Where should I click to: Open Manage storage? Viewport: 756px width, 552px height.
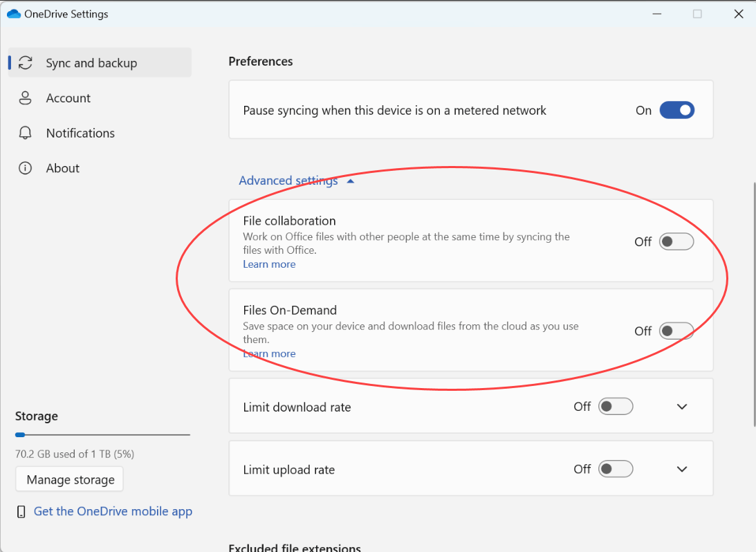69,479
